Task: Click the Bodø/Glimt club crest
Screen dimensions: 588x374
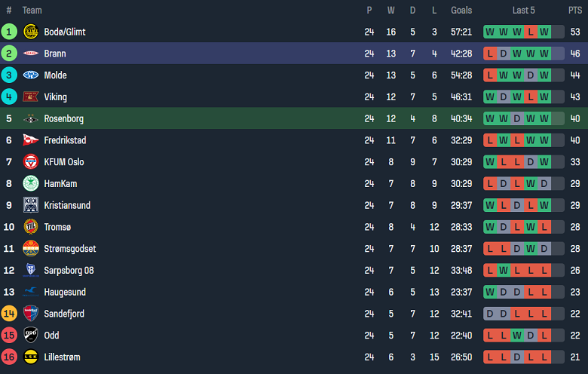Action: pos(31,32)
